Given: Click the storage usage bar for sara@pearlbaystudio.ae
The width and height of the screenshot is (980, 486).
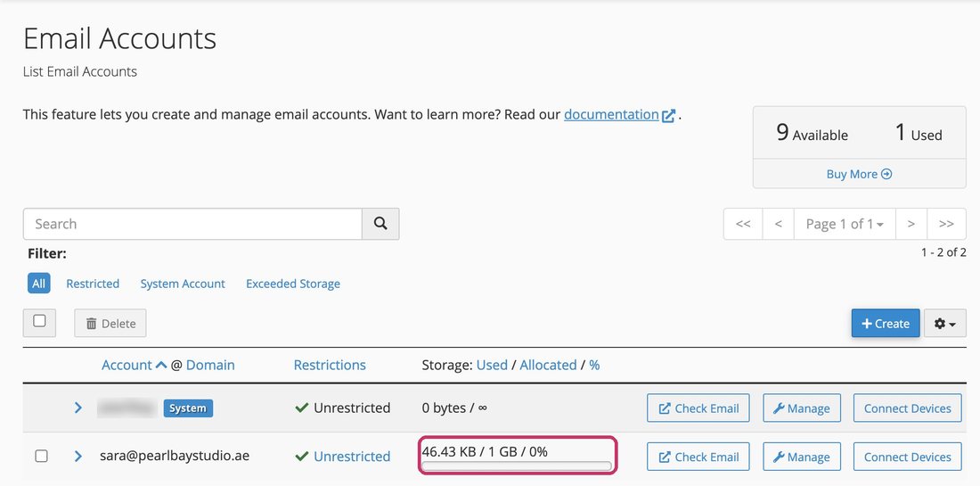Looking at the screenshot, I should pos(517,466).
